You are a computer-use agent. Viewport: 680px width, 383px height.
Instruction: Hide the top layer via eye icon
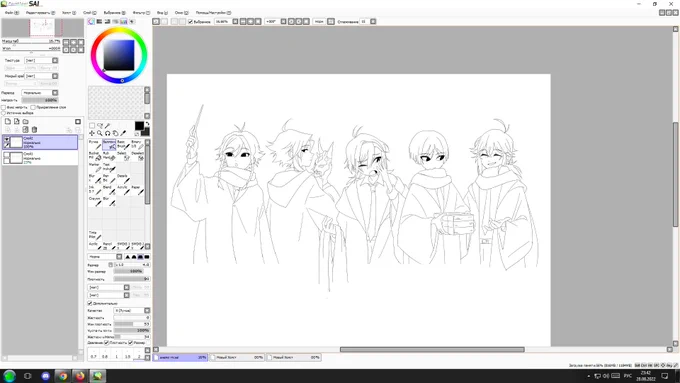pos(7,139)
